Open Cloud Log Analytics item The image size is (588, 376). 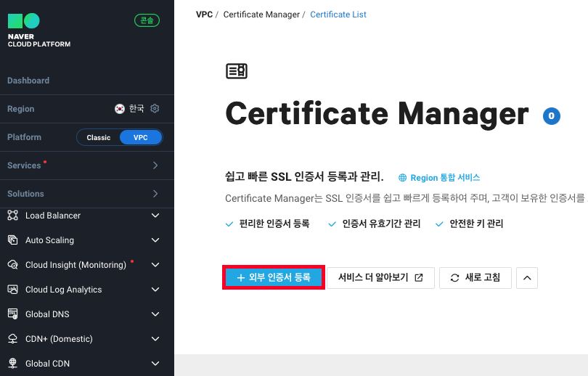63,290
